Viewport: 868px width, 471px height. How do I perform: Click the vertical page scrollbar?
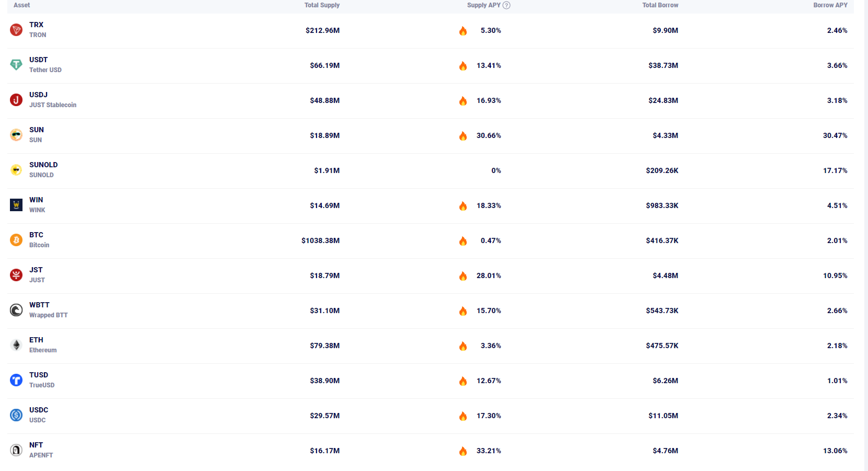(x=866, y=235)
